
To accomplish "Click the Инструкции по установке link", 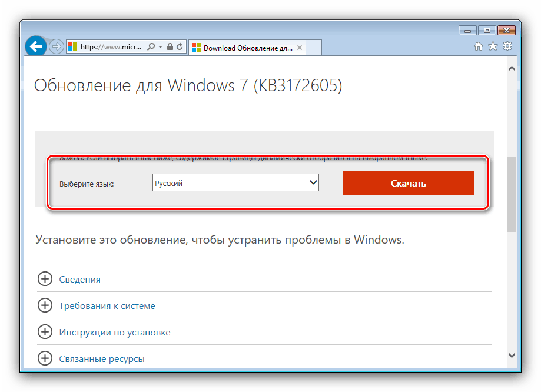I will coord(115,333).
